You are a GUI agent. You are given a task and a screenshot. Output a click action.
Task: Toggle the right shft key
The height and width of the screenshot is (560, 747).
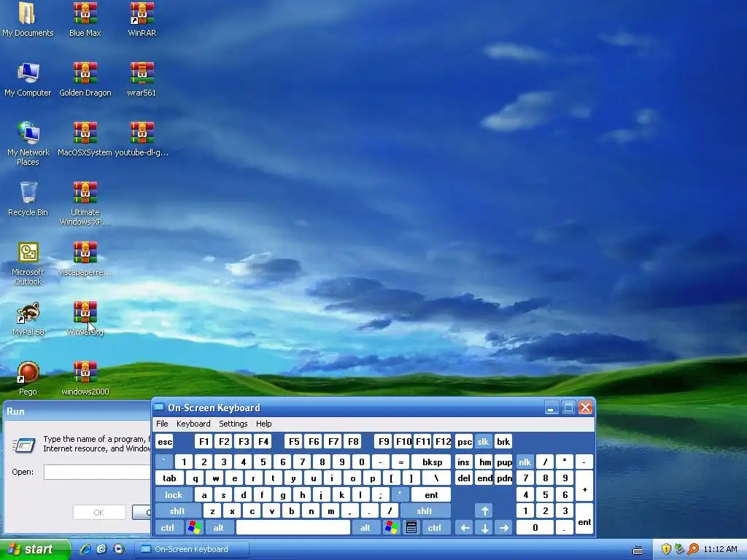point(425,511)
